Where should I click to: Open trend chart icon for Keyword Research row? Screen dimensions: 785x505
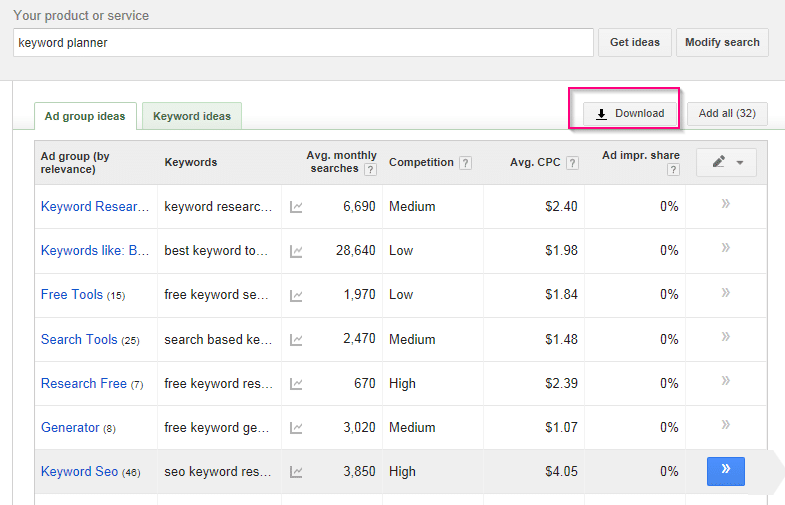296,207
